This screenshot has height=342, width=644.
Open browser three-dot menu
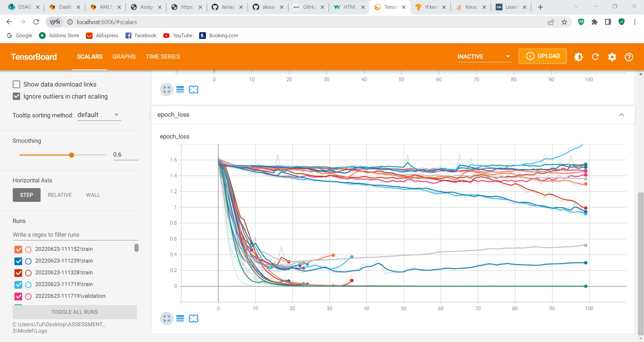635,22
